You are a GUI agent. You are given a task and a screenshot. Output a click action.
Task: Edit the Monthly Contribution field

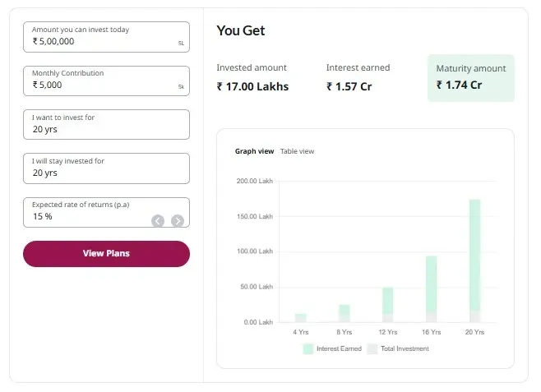point(106,81)
